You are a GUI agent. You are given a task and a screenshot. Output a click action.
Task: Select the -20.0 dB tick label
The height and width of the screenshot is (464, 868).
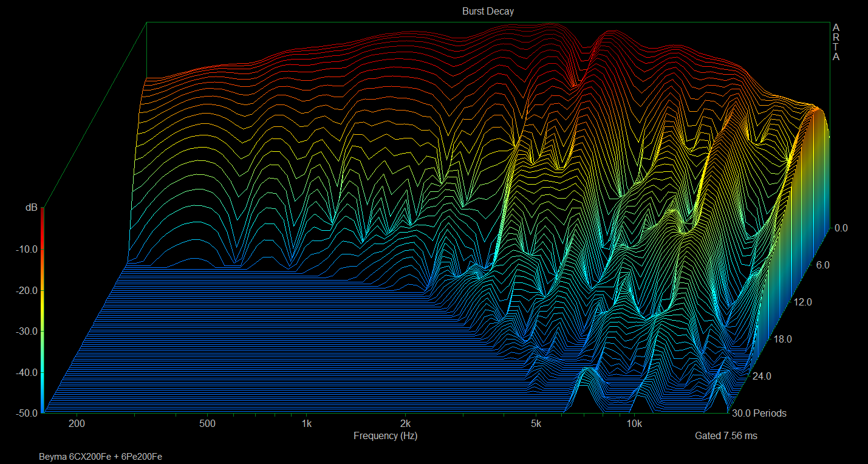click(x=26, y=290)
